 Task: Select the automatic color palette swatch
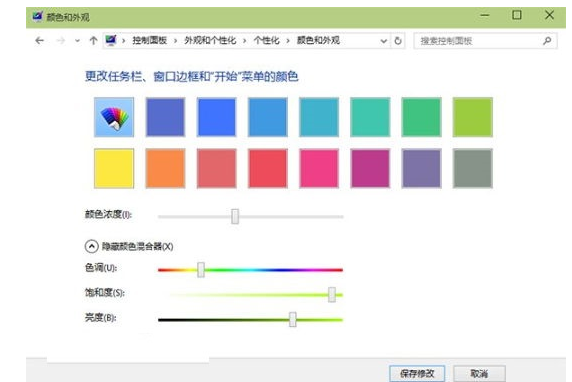114,117
